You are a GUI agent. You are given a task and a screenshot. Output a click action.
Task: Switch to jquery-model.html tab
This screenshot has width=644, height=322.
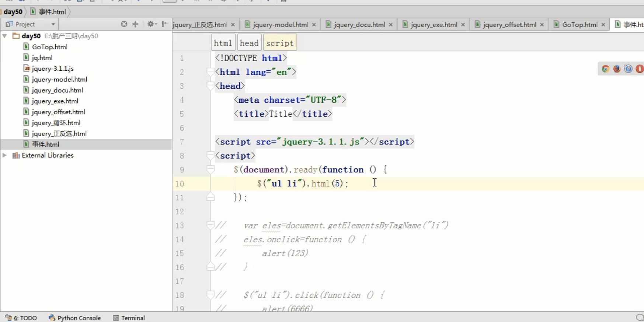pos(280,25)
